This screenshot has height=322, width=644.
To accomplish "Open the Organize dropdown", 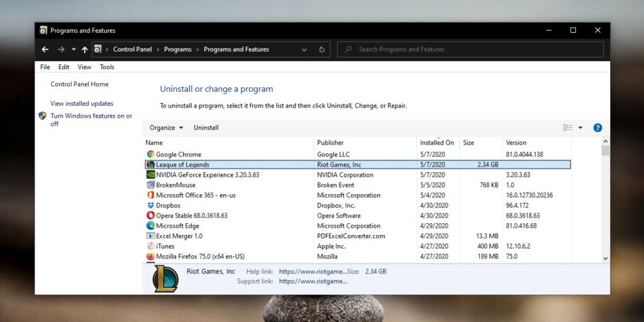I will click(166, 128).
